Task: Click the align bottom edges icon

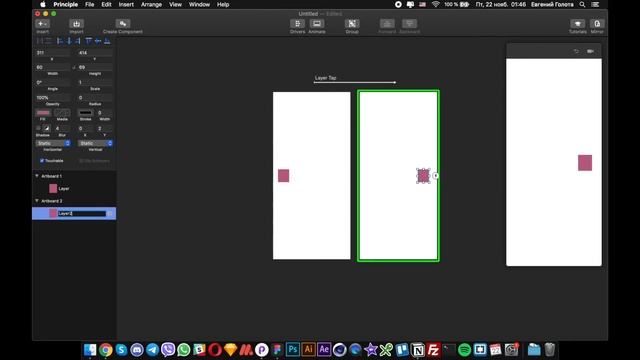Action: (x=107, y=41)
